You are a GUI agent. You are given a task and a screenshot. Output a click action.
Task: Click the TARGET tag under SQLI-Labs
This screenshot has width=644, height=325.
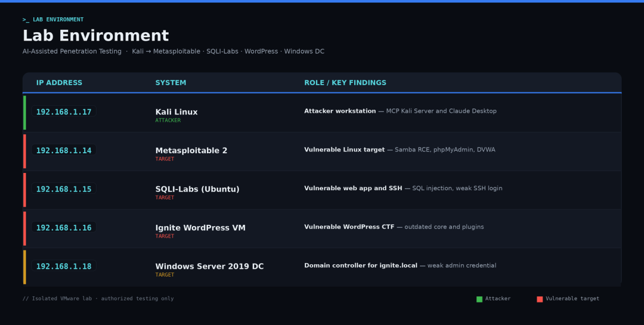tap(165, 197)
